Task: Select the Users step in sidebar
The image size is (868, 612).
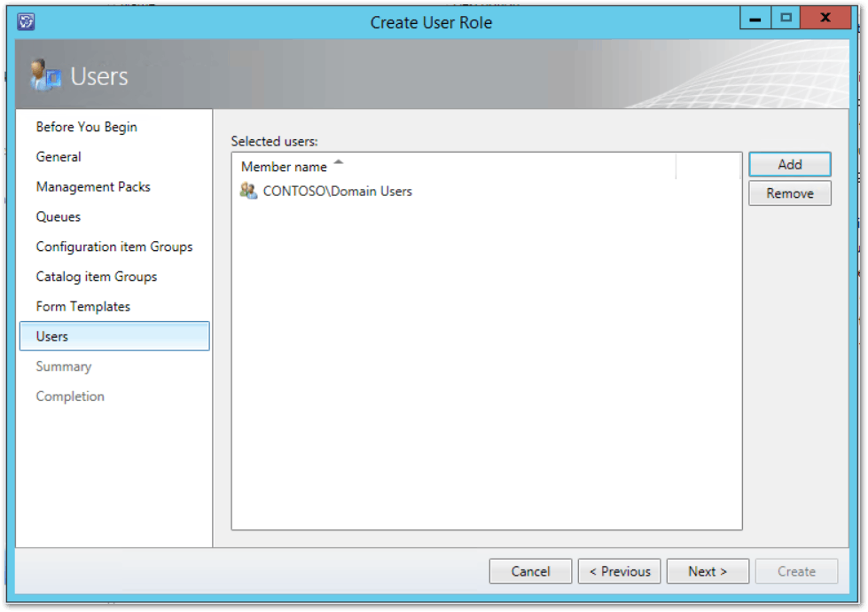Action: pyautogui.click(x=114, y=336)
